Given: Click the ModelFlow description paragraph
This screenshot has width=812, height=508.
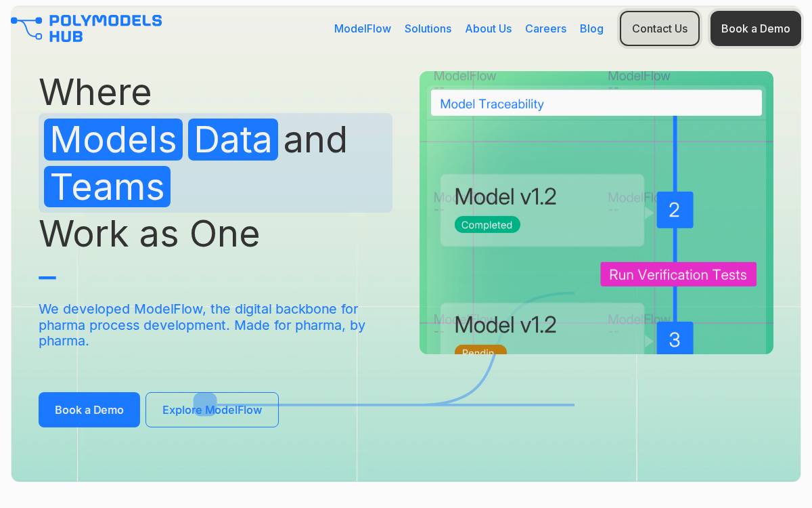Looking at the screenshot, I should [x=202, y=325].
